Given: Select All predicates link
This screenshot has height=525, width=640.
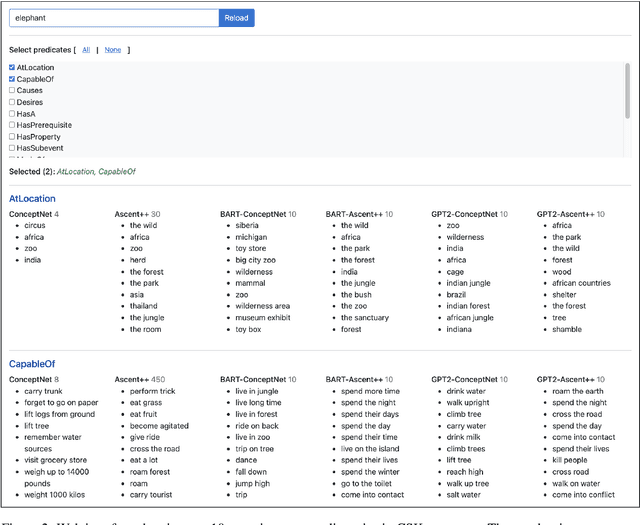Looking at the screenshot, I should [x=86, y=50].
